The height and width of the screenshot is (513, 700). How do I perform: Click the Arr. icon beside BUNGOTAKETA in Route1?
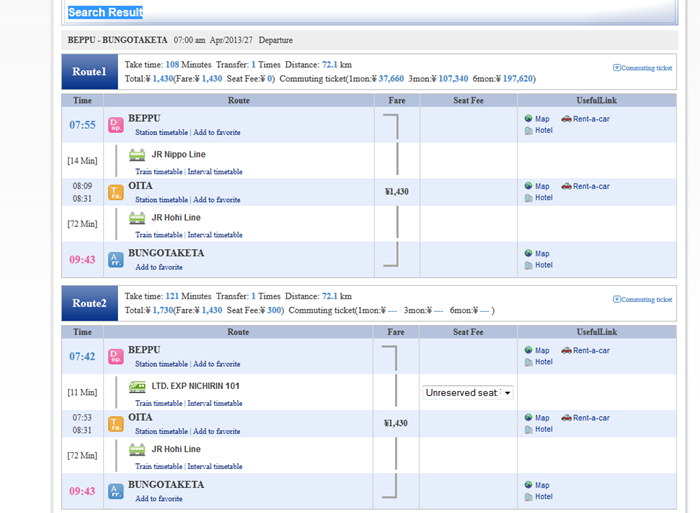116,260
